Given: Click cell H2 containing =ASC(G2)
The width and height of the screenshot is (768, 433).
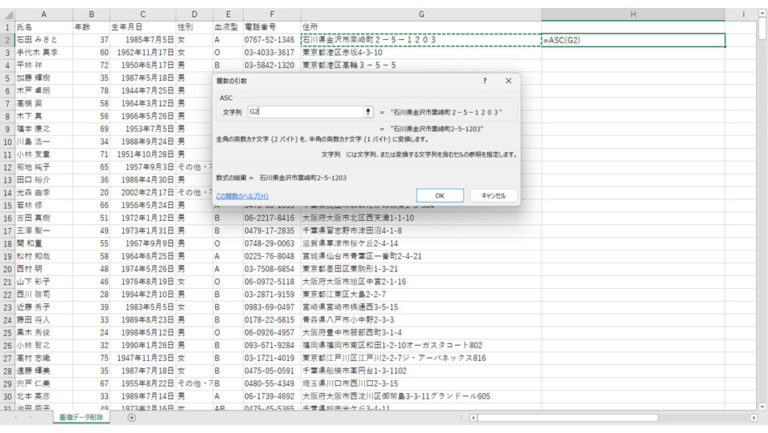Looking at the screenshot, I should 632,40.
